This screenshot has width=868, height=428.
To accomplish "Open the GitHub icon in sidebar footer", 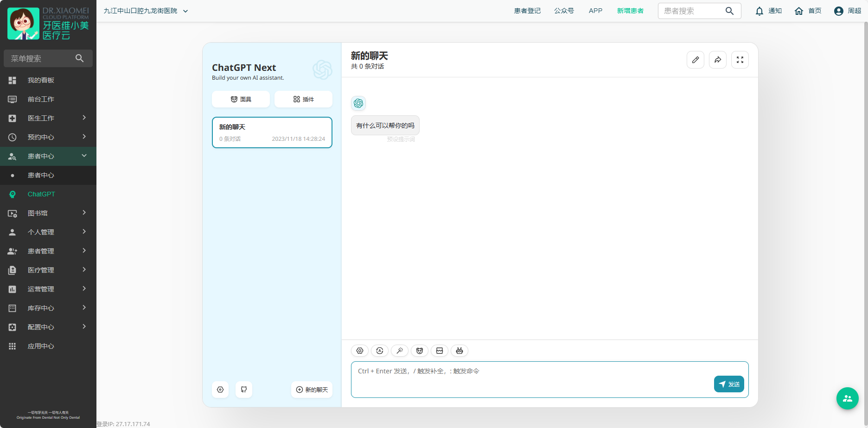I will pyautogui.click(x=244, y=390).
